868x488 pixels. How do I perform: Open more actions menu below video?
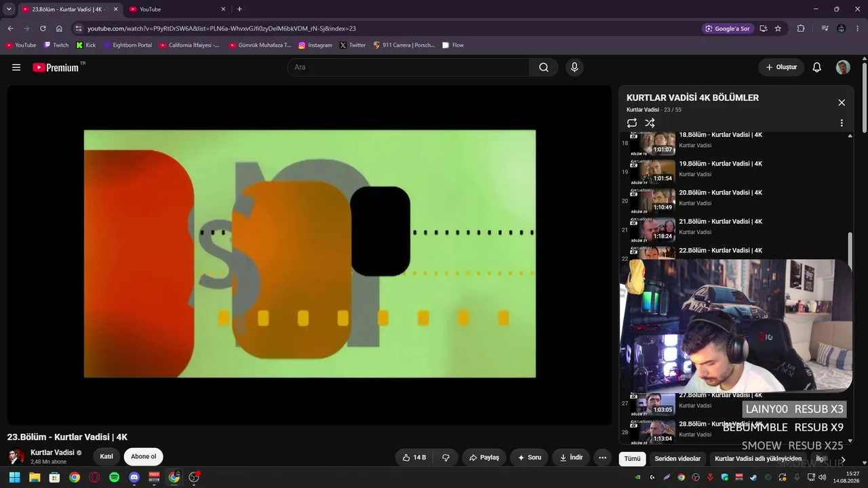coord(602,457)
